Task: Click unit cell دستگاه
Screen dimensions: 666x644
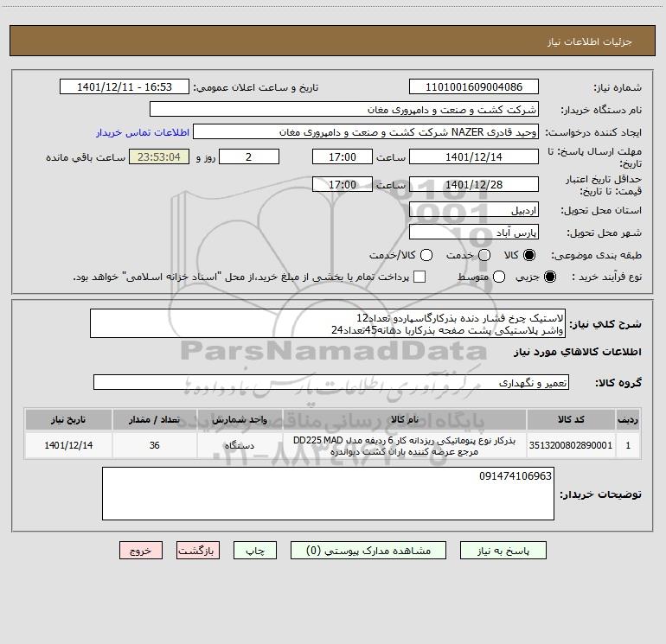Action: 240,445
